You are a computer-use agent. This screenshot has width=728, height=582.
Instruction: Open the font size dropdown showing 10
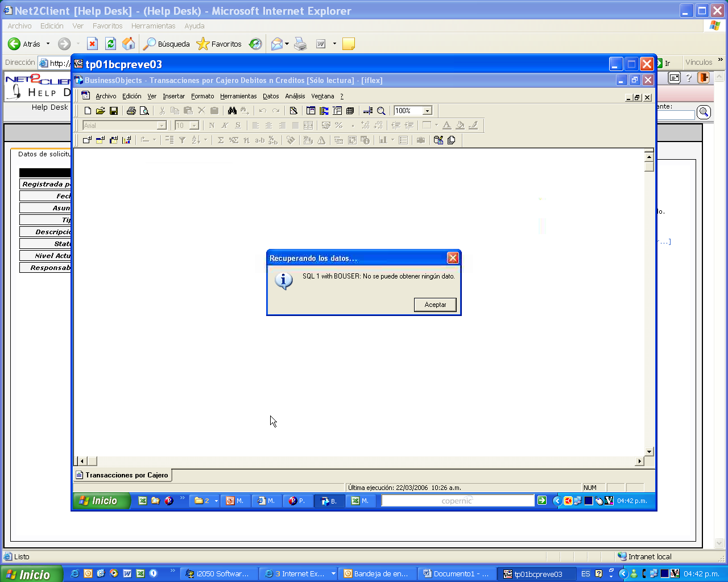[x=194, y=126]
